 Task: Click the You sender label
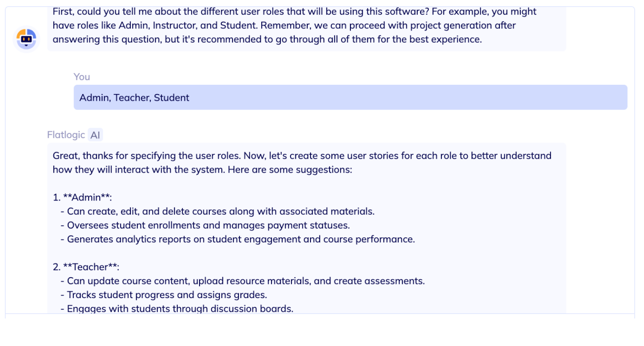(x=82, y=77)
